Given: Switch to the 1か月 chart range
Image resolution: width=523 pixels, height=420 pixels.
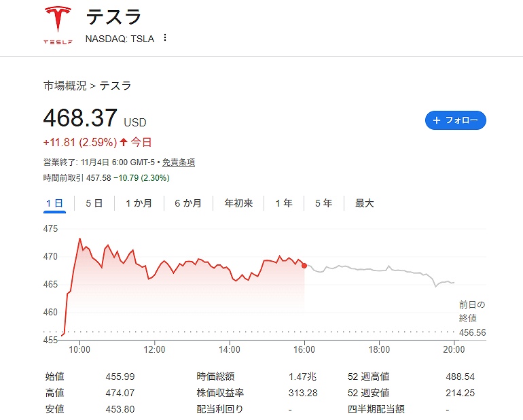Looking at the screenshot, I should (x=139, y=203).
